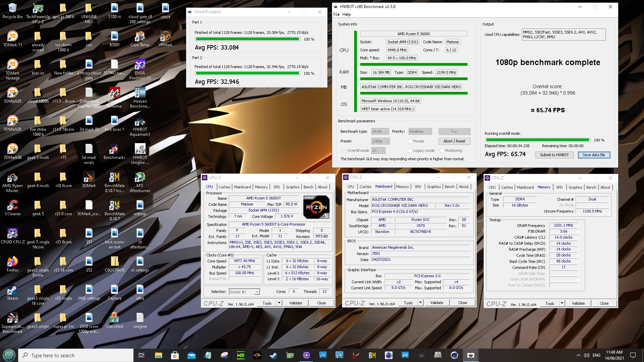Viewport: 644px width, 362px height.
Task: Open Superposition Benchmark desktop icon
Action: [12, 323]
